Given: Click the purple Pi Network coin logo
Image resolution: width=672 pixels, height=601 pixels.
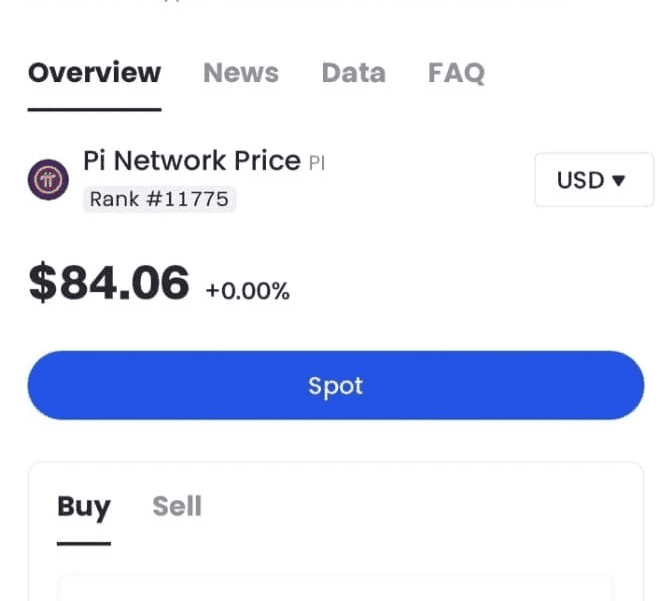Looking at the screenshot, I should (x=48, y=180).
